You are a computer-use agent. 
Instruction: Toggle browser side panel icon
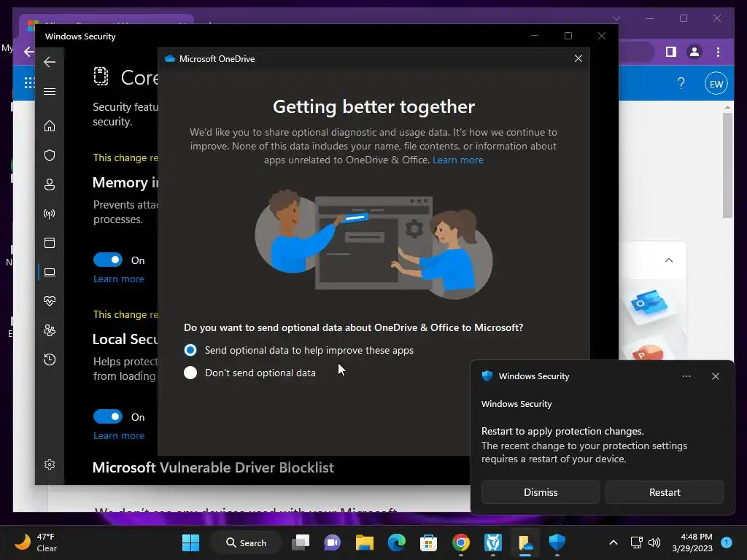point(671,52)
